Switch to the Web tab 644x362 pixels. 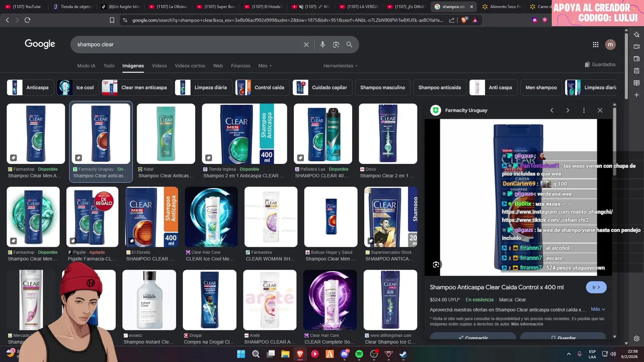218,66
